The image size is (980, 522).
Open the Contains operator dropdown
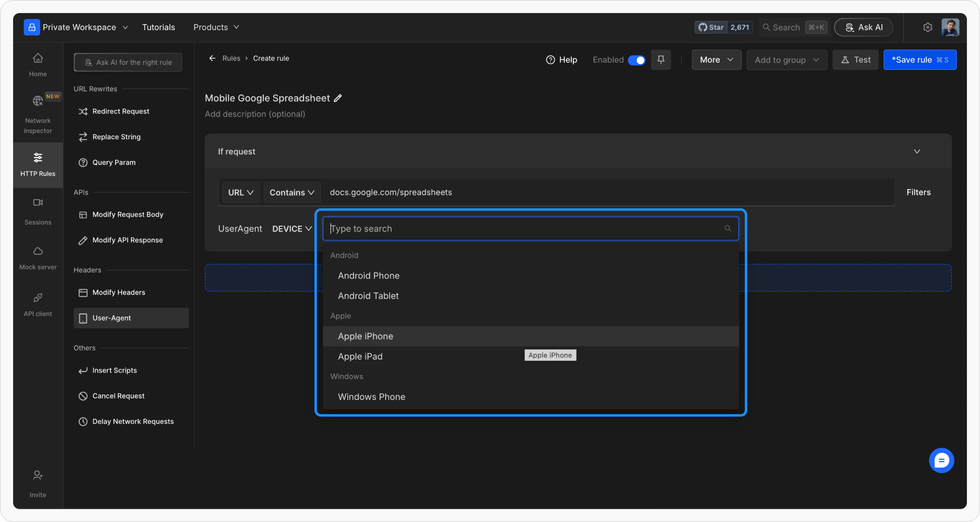tap(292, 192)
